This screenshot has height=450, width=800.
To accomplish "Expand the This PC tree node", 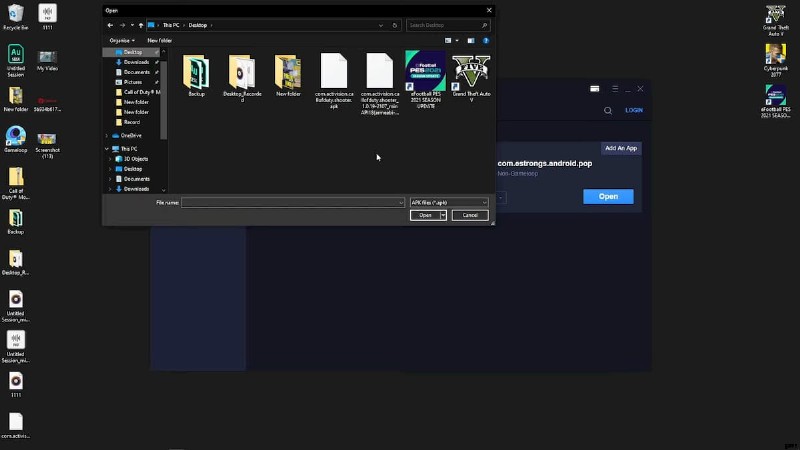I will [107, 148].
